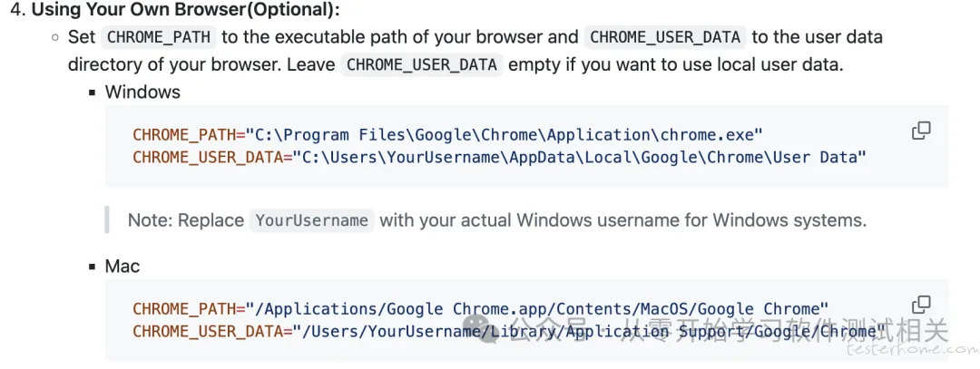
Task: Click the Mac bullet label
Action: tap(122, 267)
